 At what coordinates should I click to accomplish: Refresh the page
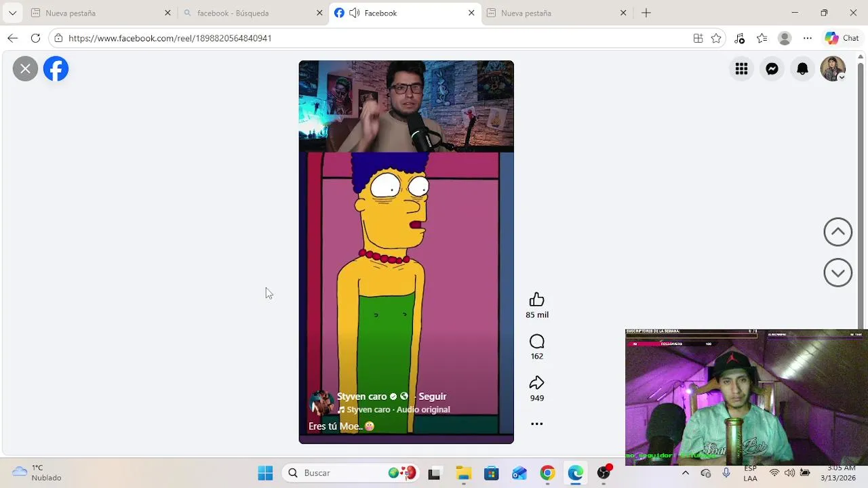click(35, 38)
